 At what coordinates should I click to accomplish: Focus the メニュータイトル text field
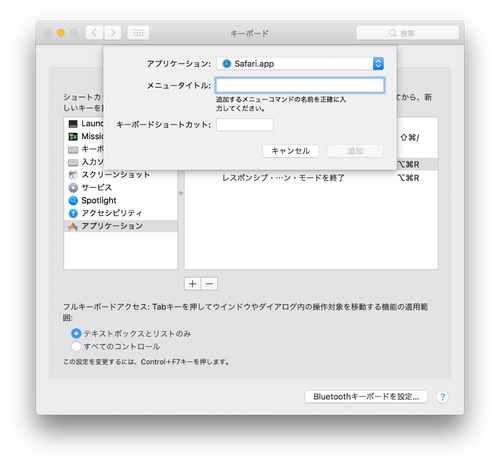point(300,85)
